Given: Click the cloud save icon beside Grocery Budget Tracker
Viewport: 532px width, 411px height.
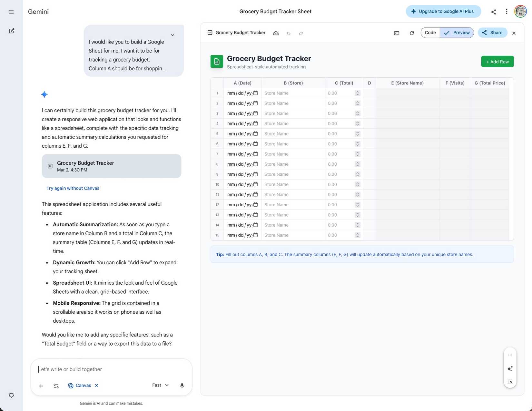Looking at the screenshot, I should (x=276, y=33).
